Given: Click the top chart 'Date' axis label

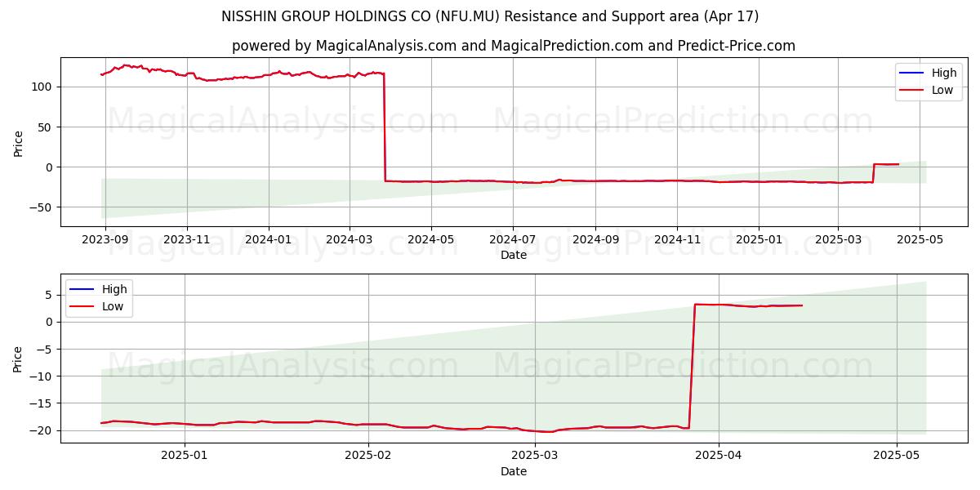Looking at the screenshot, I should (x=514, y=255).
